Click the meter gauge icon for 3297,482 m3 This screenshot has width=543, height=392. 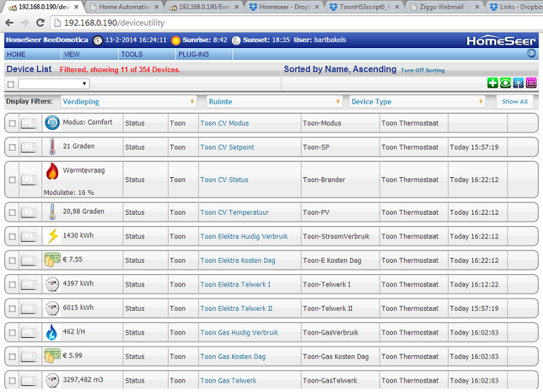(52, 380)
